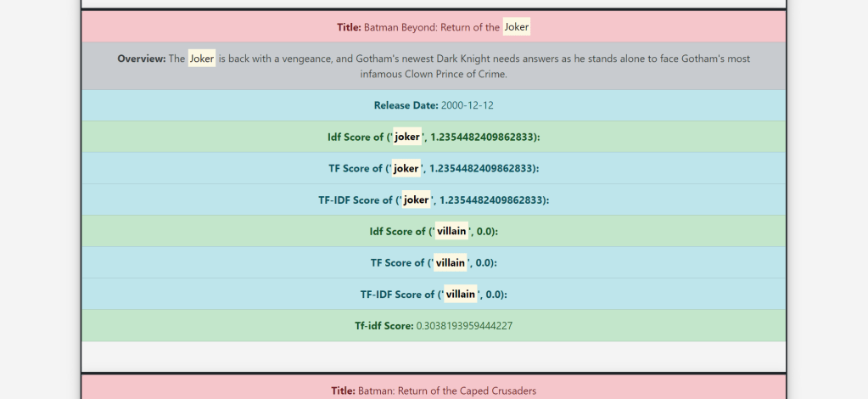Click the Overview label
This screenshot has width=868, height=399.
[141, 59]
